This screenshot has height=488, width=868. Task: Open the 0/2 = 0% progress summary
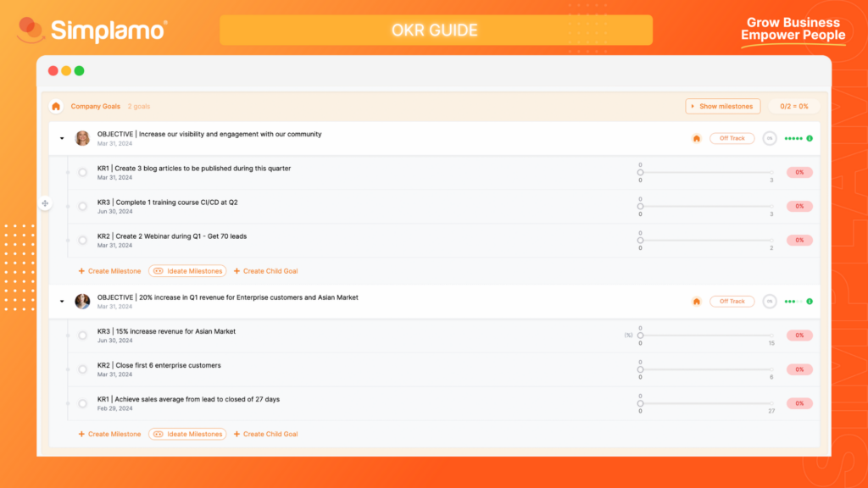(795, 106)
